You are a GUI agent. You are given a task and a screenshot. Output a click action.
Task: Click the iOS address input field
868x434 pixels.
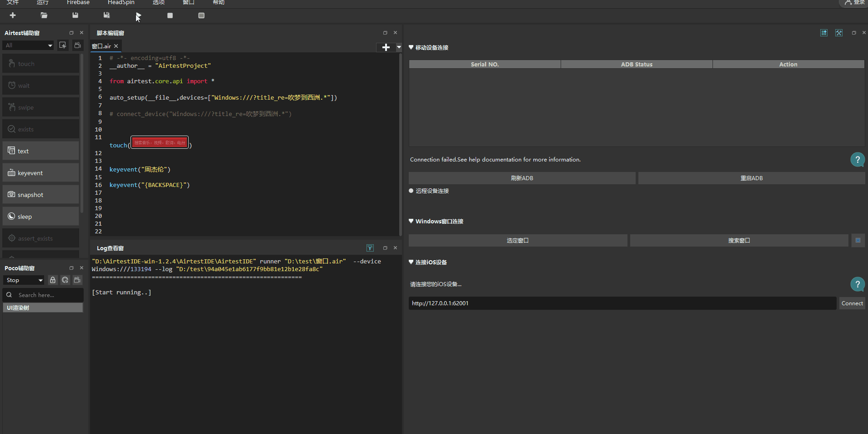point(622,303)
